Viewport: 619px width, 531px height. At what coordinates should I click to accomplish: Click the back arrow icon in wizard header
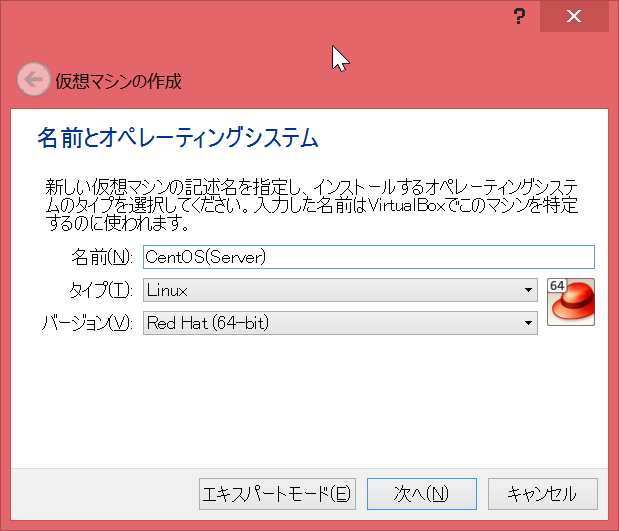(34, 79)
